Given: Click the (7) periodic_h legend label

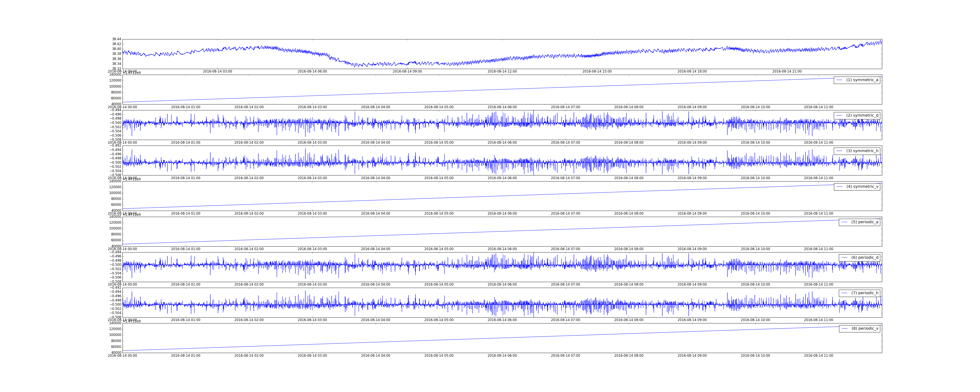Looking at the screenshot, I should click(x=865, y=293).
